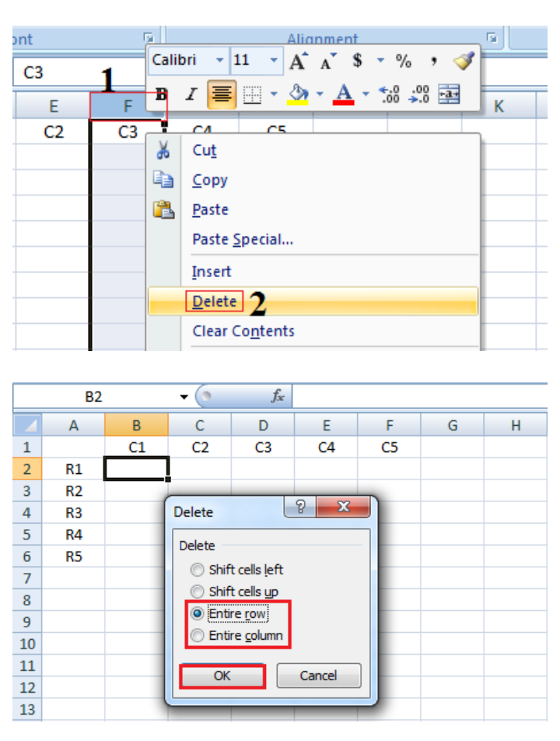The image size is (560, 741).
Task: Click the Format Painter brush icon
Action: [463, 61]
